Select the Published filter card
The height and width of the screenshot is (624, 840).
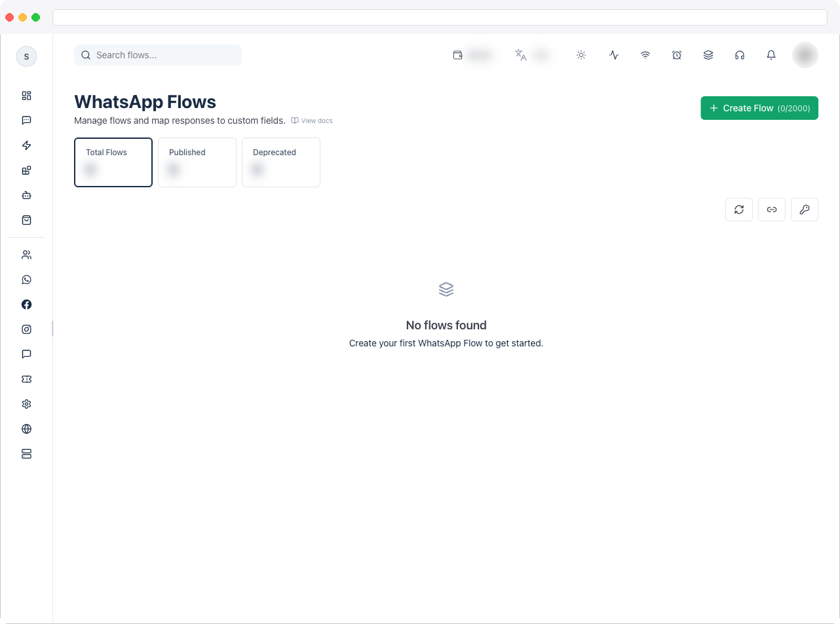(x=197, y=162)
